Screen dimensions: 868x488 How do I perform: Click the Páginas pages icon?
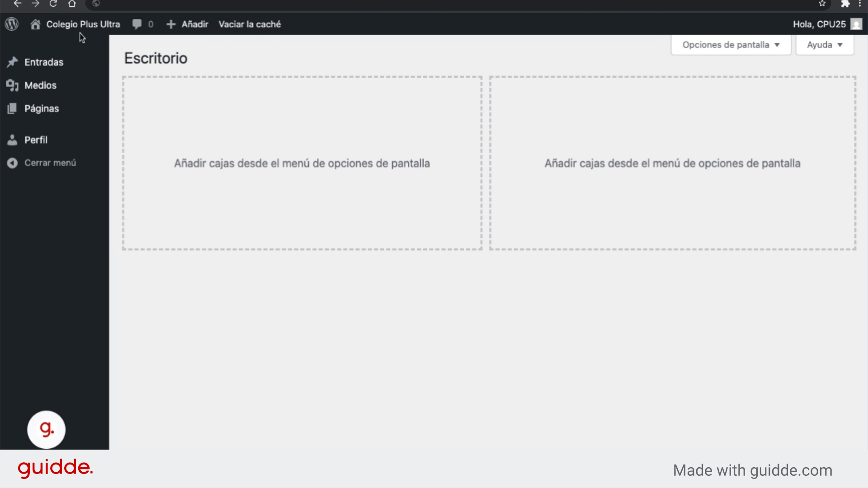[x=12, y=108]
